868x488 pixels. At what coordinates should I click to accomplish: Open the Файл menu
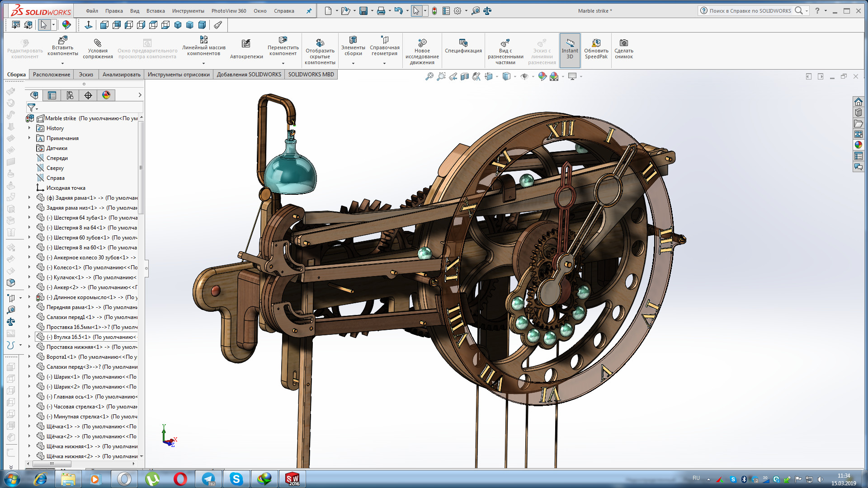tap(92, 11)
